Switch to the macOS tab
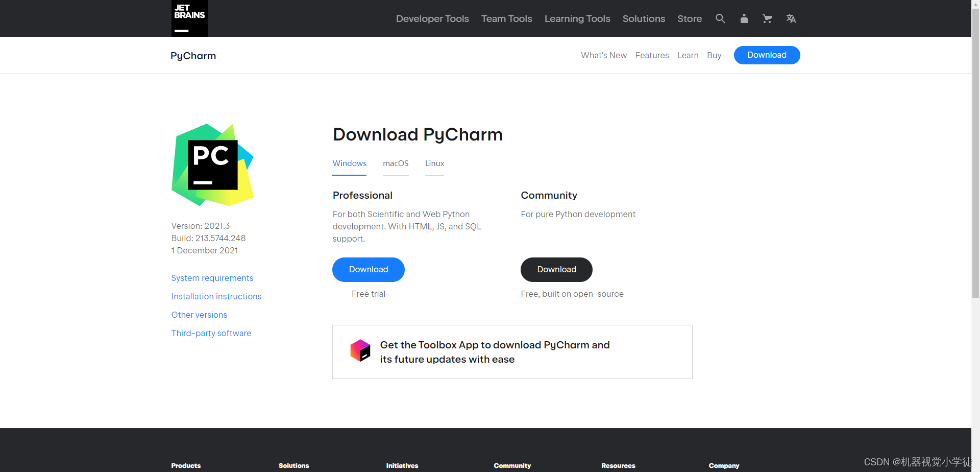Image resolution: width=980 pixels, height=472 pixels. click(396, 163)
